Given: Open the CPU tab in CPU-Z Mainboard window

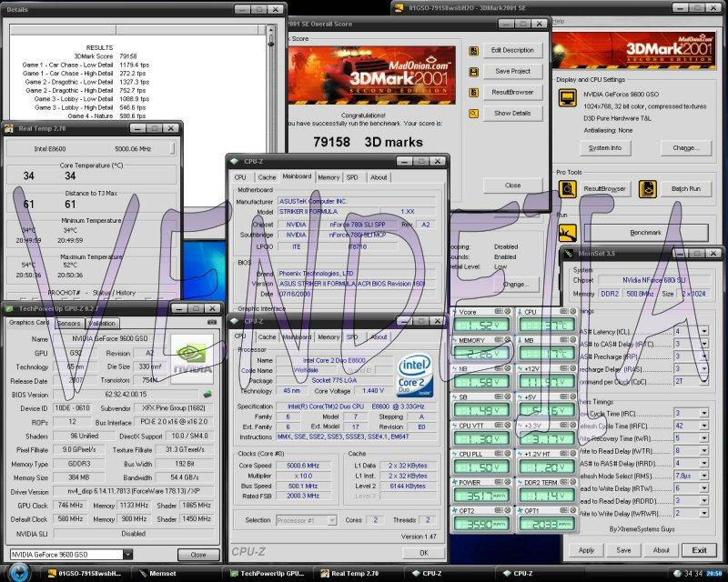Looking at the screenshot, I should pyautogui.click(x=240, y=177).
